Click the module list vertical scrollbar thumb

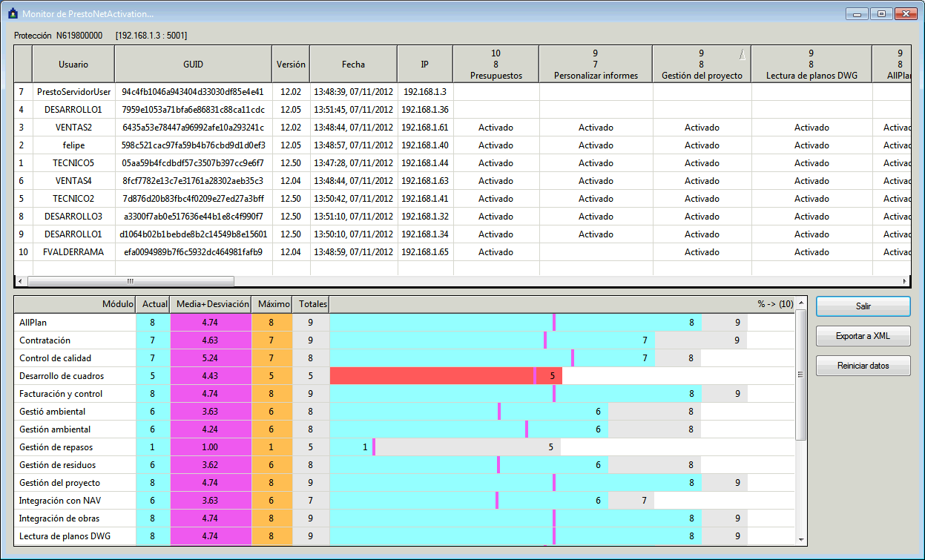(800, 375)
